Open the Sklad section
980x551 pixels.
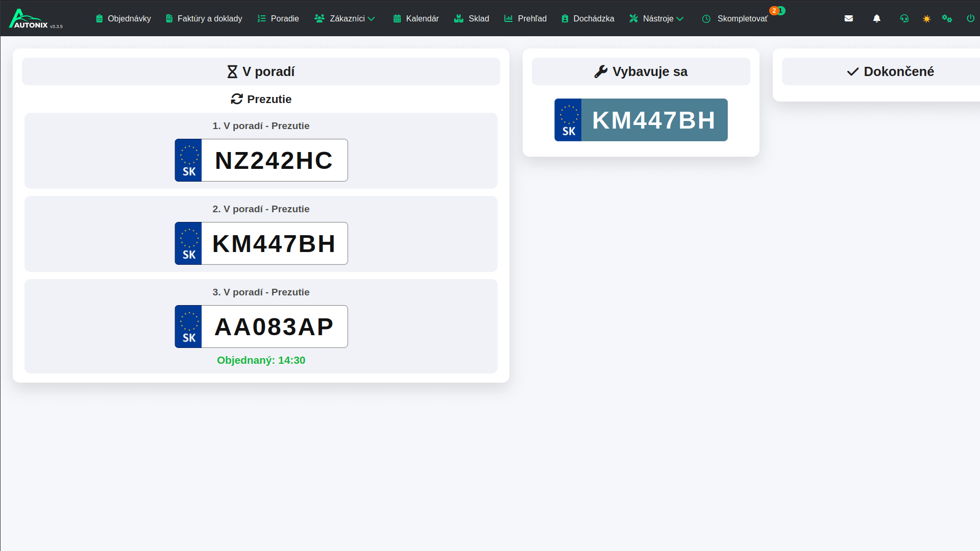tap(471, 18)
